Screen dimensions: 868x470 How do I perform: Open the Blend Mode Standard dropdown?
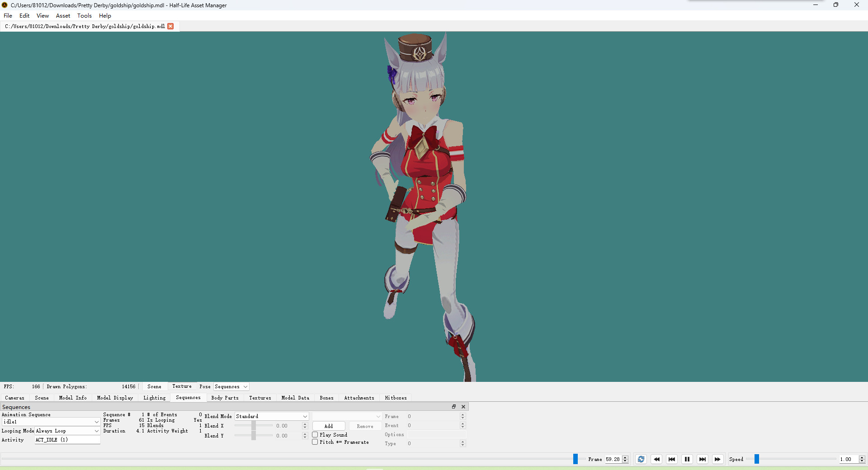point(271,416)
